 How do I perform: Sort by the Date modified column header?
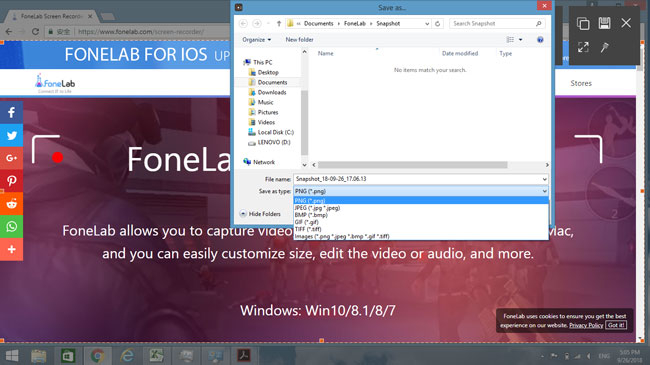(460, 54)
